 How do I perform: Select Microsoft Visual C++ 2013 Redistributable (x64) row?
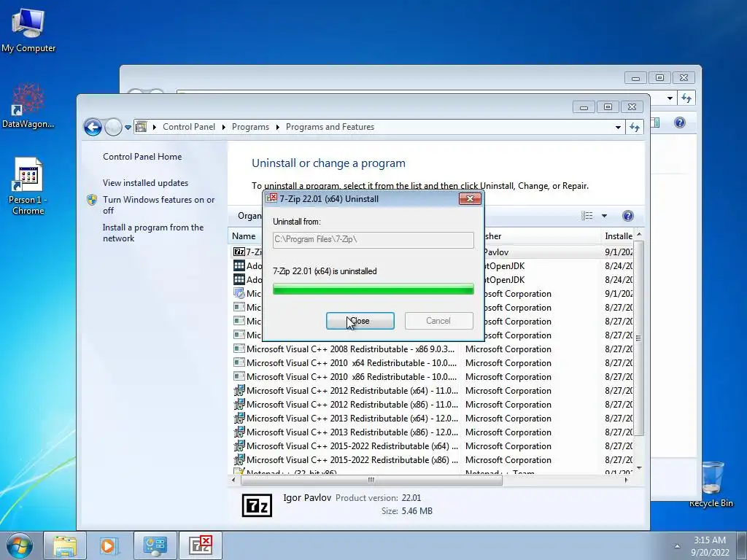[433, 418]
